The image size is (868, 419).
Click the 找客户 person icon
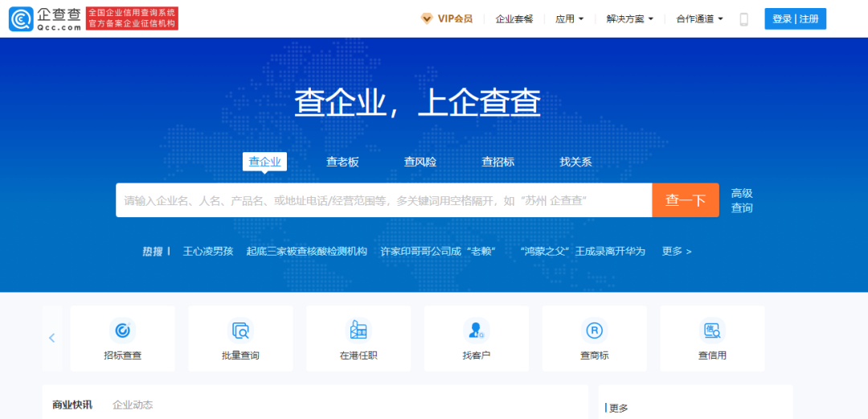tap(477, 331)
